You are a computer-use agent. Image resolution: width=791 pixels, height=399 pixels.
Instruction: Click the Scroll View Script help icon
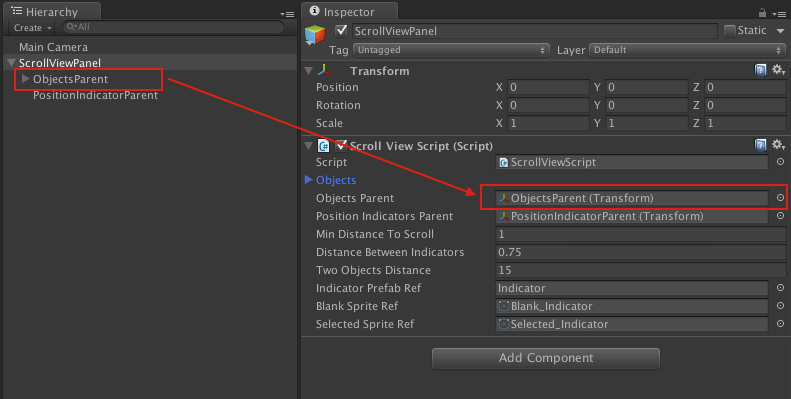(x=760, y=145)
